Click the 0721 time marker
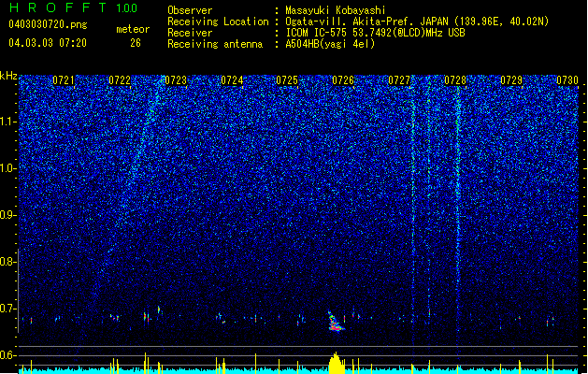 (64, 80)
